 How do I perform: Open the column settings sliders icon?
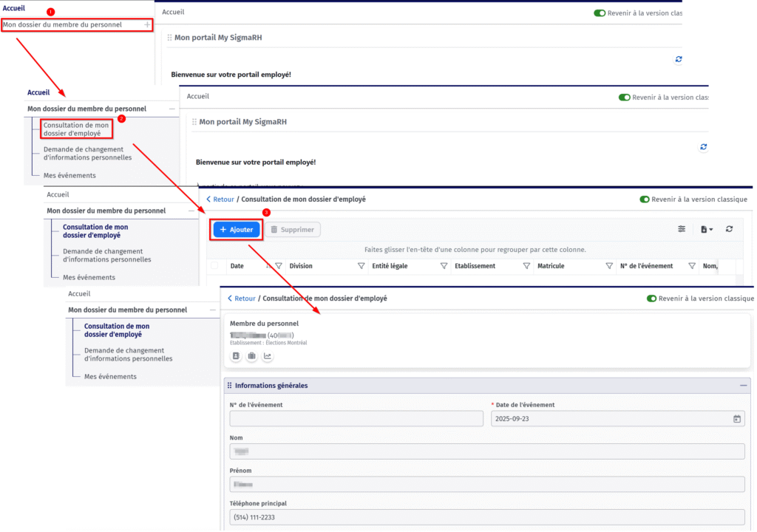pyautogui.click(x=682, y=230)
